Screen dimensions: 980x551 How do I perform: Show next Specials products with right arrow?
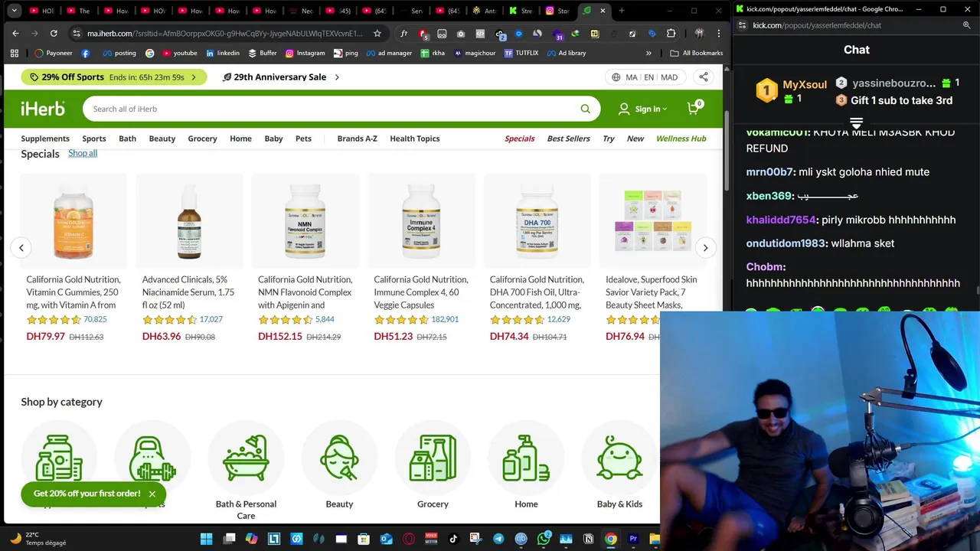pos(705,248)
